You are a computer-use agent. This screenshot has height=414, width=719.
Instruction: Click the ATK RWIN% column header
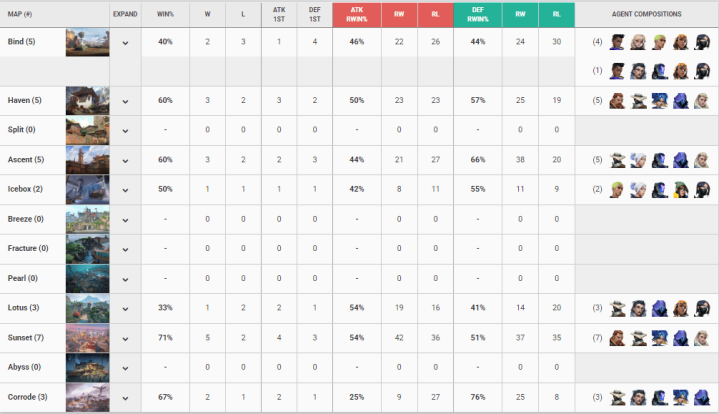point(358,15)
